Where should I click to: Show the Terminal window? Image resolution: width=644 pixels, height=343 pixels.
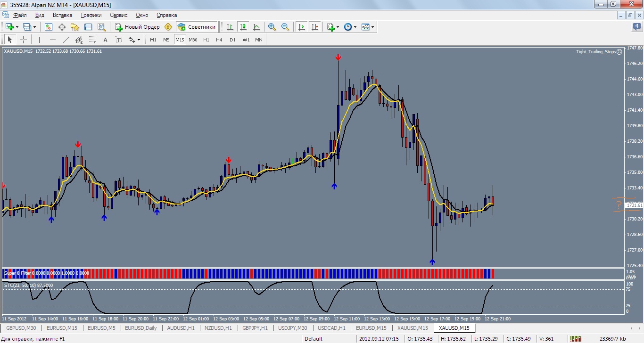88,27
